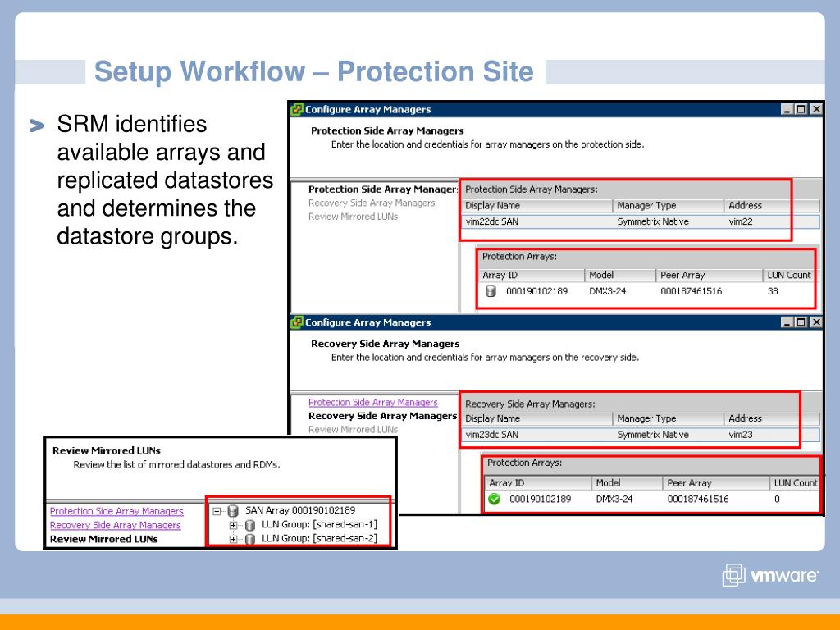Open Protection Side Array Managers link in recovery window

point(373,402)
